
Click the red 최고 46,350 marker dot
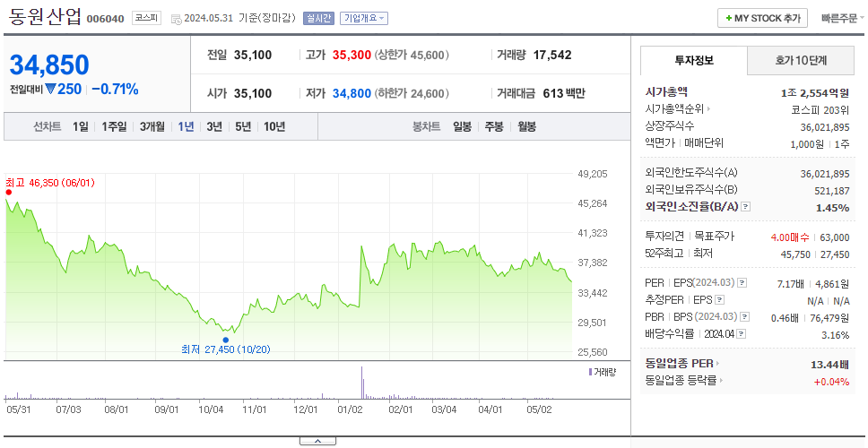tap(8, 192)
